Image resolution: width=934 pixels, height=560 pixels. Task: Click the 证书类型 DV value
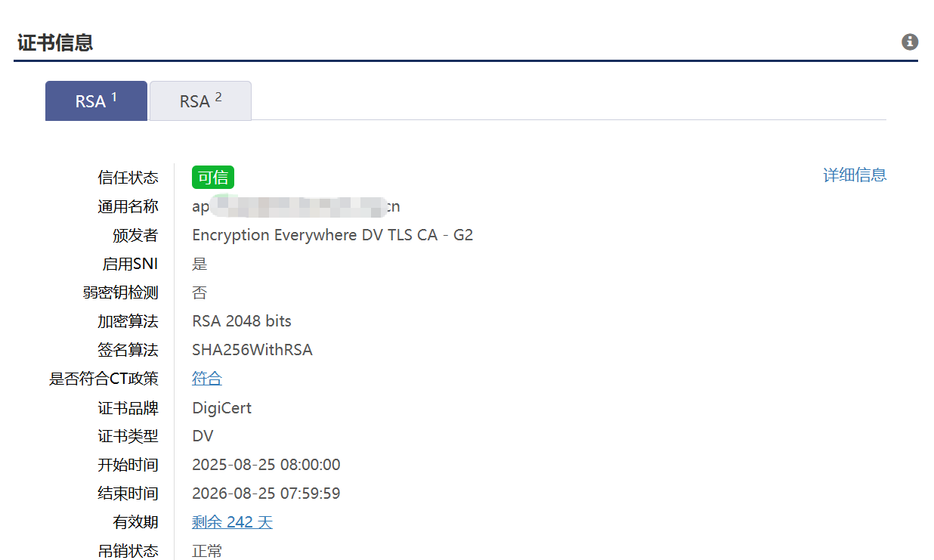[203, 436]
